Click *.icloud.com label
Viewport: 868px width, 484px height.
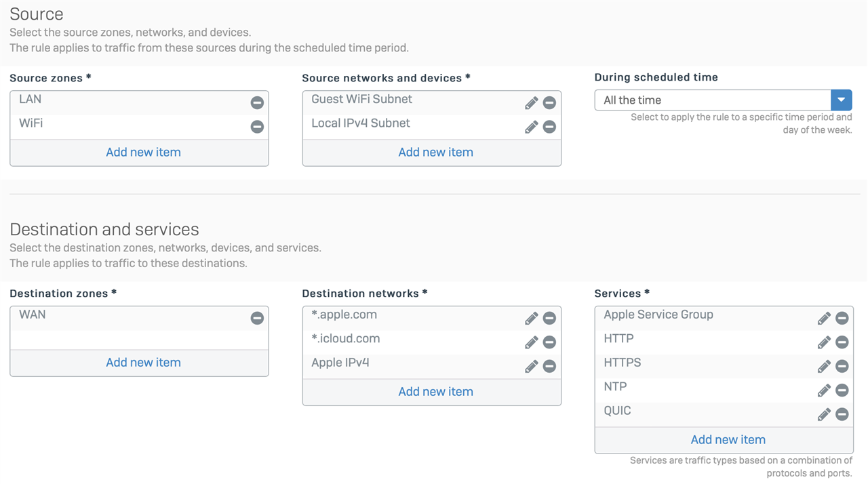point(345,339)
